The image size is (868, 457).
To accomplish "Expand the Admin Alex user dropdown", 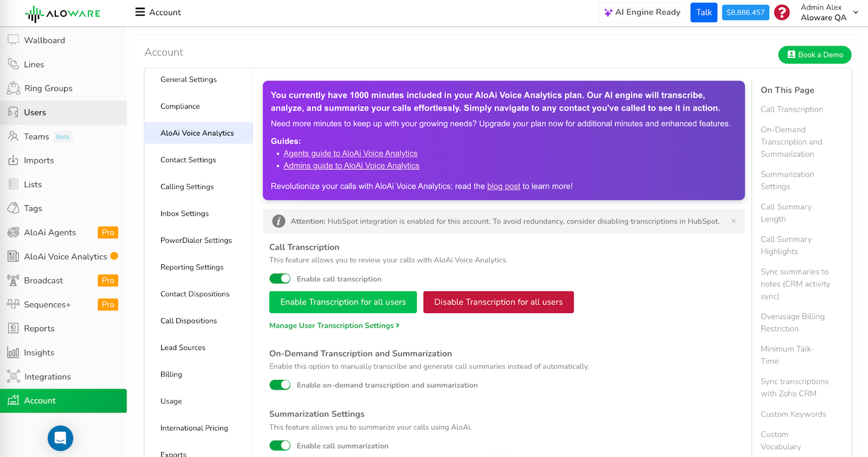I will coord(856,12).
